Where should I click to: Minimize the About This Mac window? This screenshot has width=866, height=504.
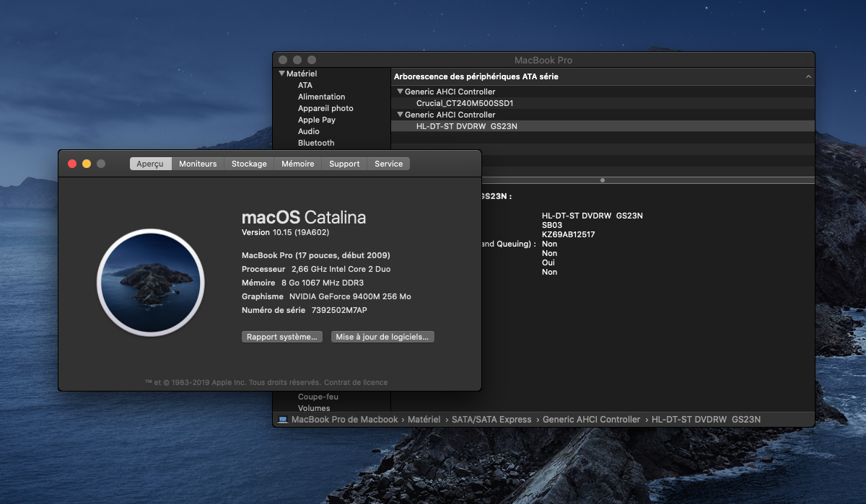87,164
